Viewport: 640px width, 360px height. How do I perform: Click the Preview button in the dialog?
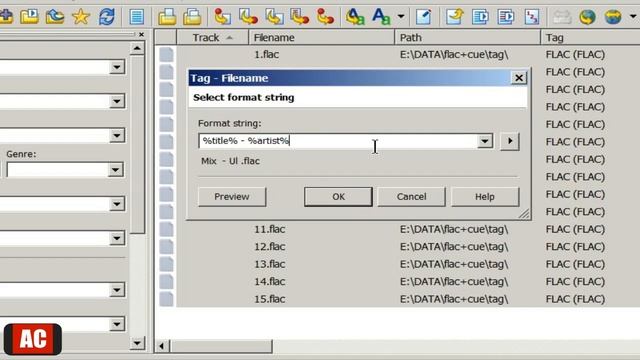tap(232, 197)
